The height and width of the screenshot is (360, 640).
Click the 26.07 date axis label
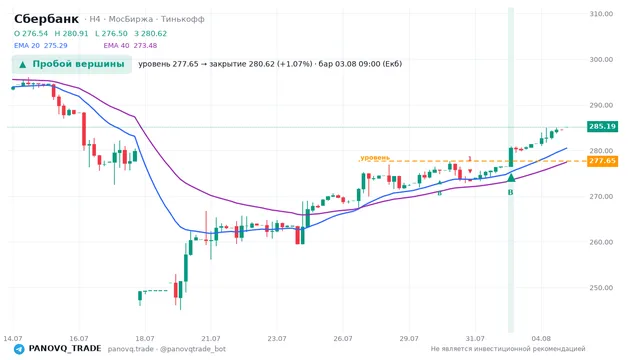tap(343, 339)
